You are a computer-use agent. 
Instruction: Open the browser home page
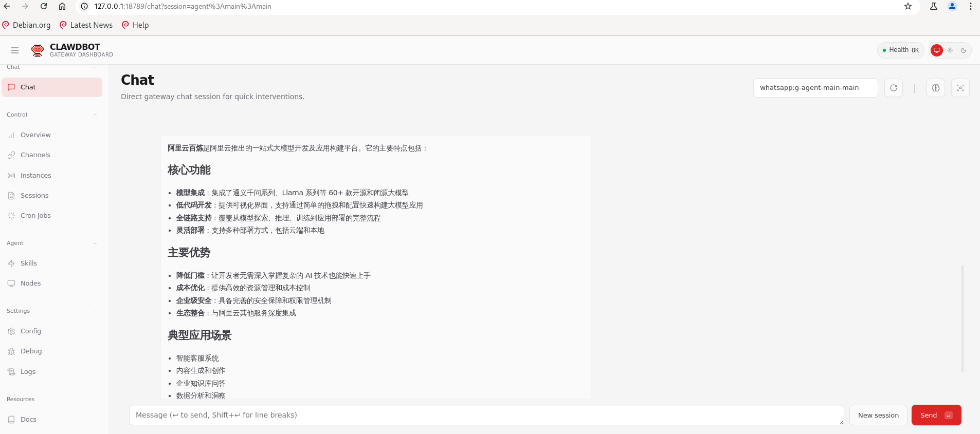point(62,6)
